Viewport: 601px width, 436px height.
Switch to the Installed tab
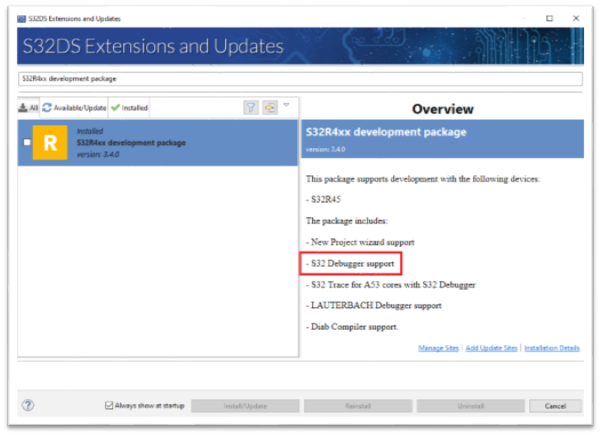click(x=130, y=108)
